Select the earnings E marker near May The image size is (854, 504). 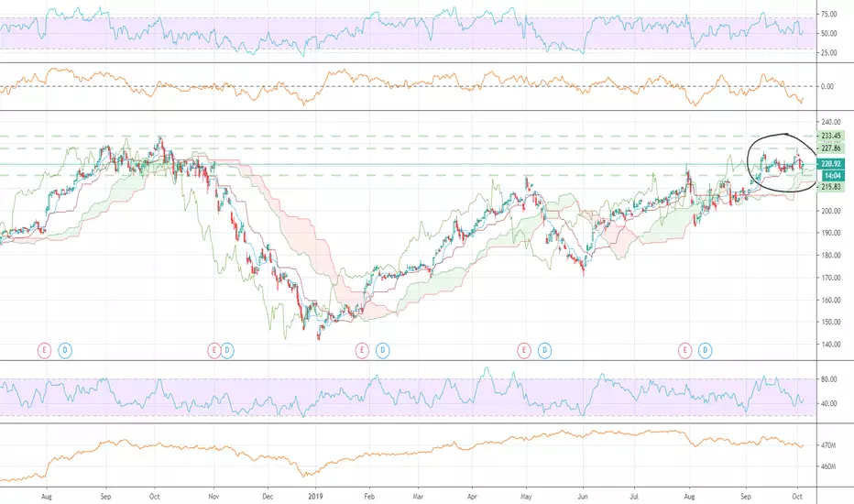(x=524, y=350)
